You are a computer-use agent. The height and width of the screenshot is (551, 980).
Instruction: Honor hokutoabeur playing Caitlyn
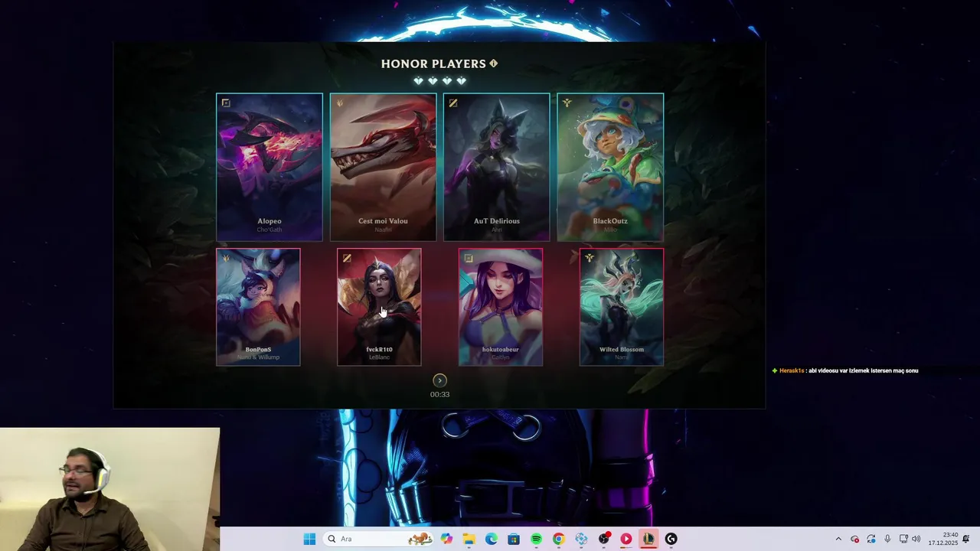[x=501, y=307]
